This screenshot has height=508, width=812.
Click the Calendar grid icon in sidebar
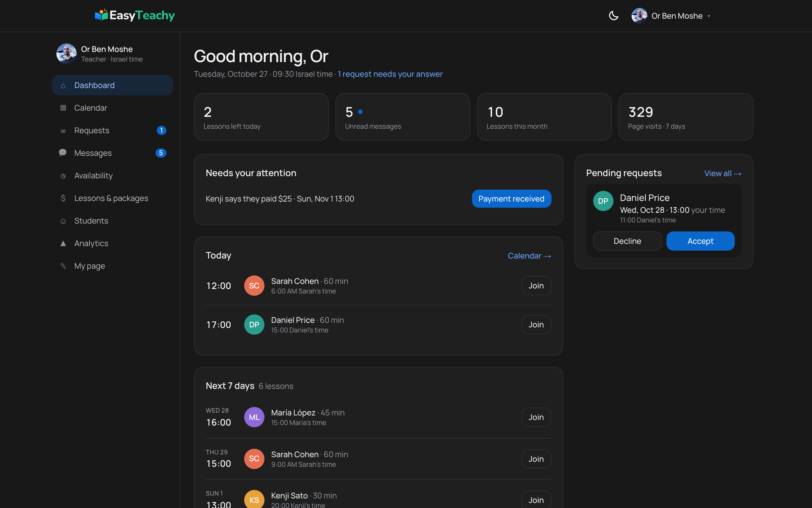click(63, 108)
